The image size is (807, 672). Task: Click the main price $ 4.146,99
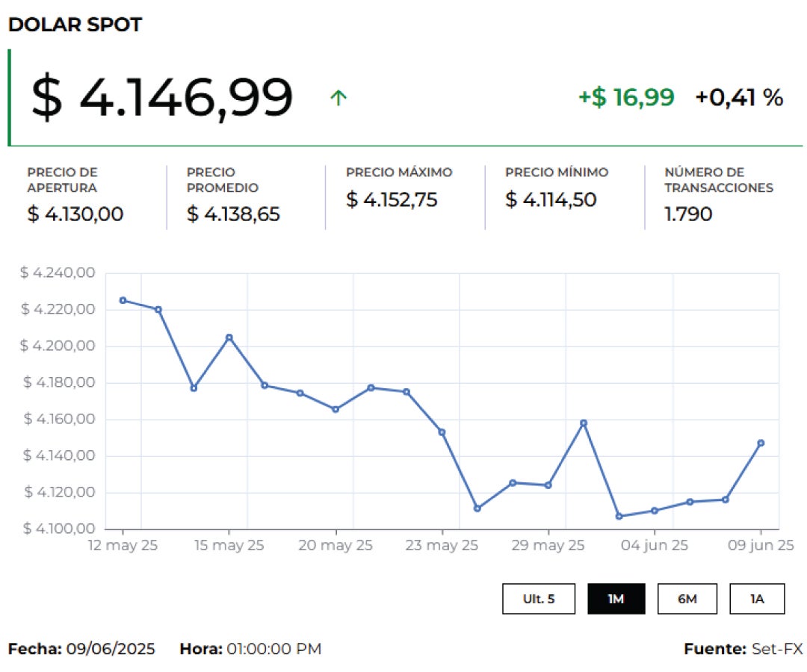tap(162, 98)
